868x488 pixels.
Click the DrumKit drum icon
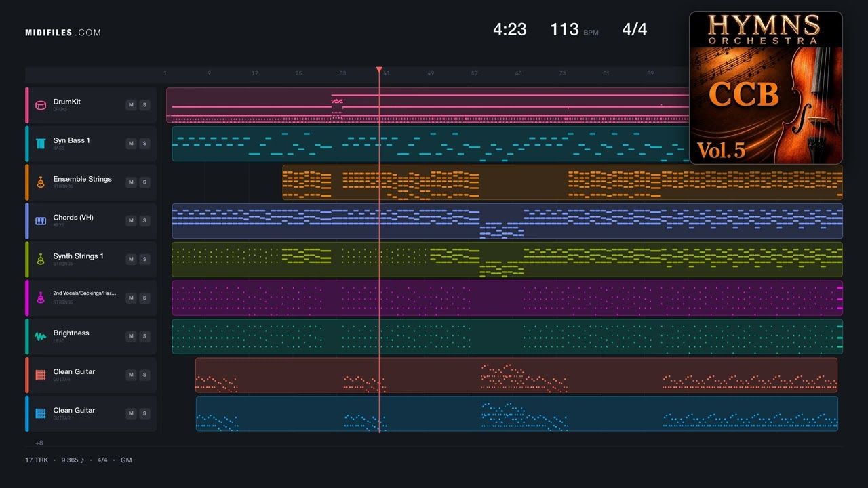[41, 105]
